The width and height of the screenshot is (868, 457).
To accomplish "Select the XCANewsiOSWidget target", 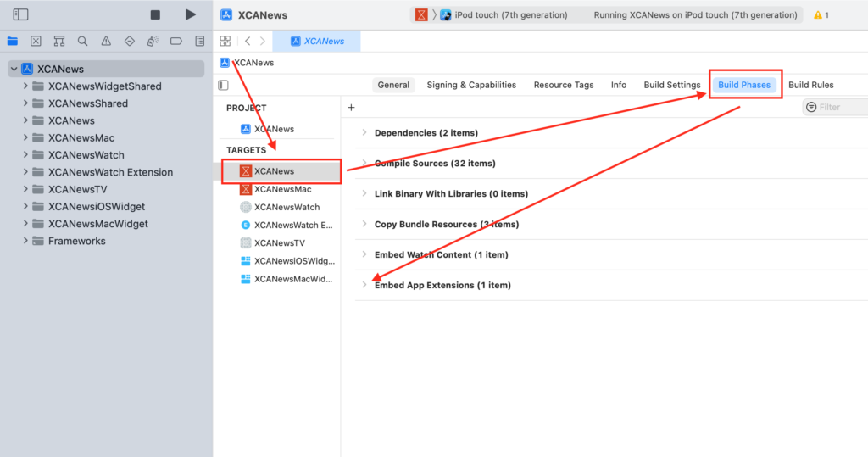I will pyautogui.click(x=288, y=261).
